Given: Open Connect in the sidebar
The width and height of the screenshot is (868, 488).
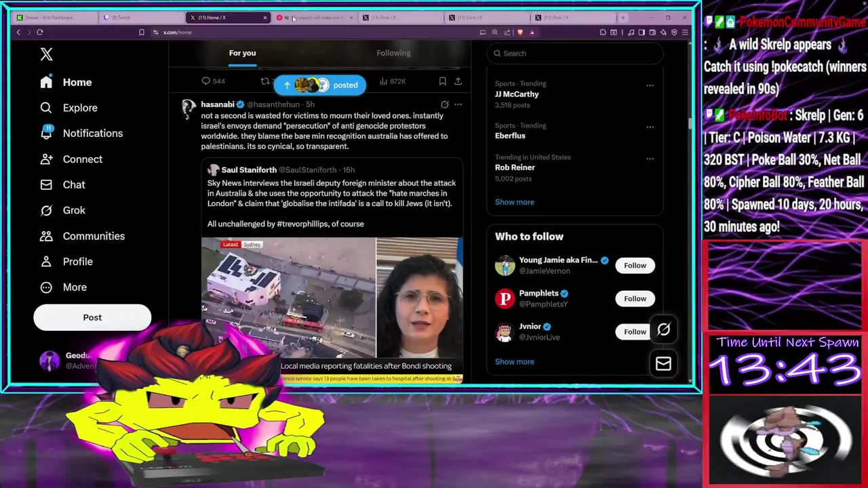Looking at the screenshot, I should point(71,159).
